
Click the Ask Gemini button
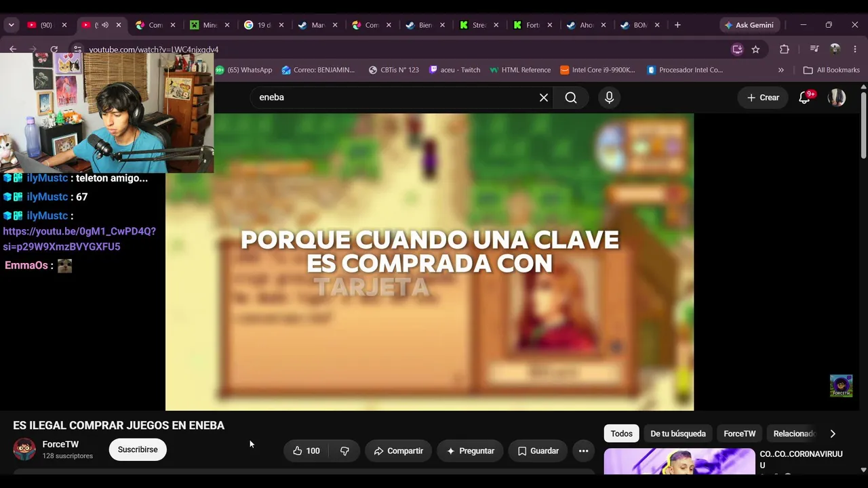749,25
